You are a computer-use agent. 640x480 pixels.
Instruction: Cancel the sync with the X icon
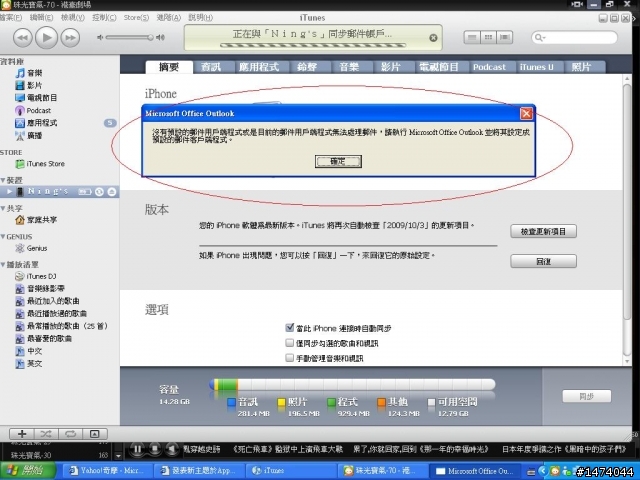coord(433,38)
